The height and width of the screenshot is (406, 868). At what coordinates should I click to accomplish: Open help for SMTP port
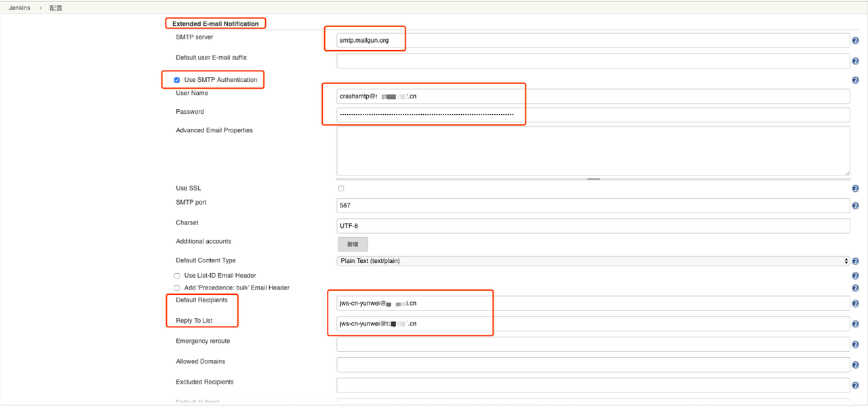[855, 206]
